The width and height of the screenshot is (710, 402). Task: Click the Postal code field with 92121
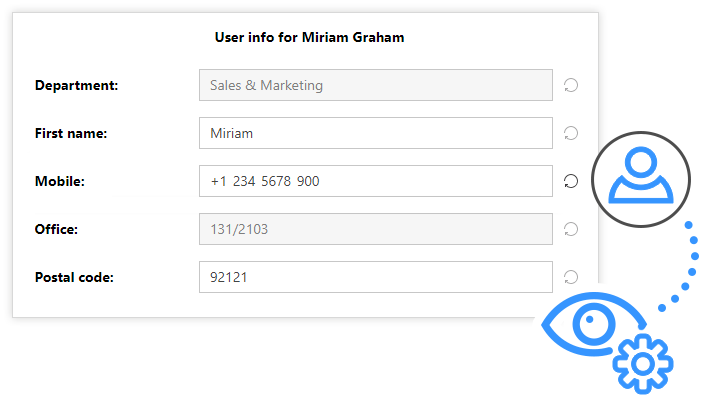tap(376, 277)
